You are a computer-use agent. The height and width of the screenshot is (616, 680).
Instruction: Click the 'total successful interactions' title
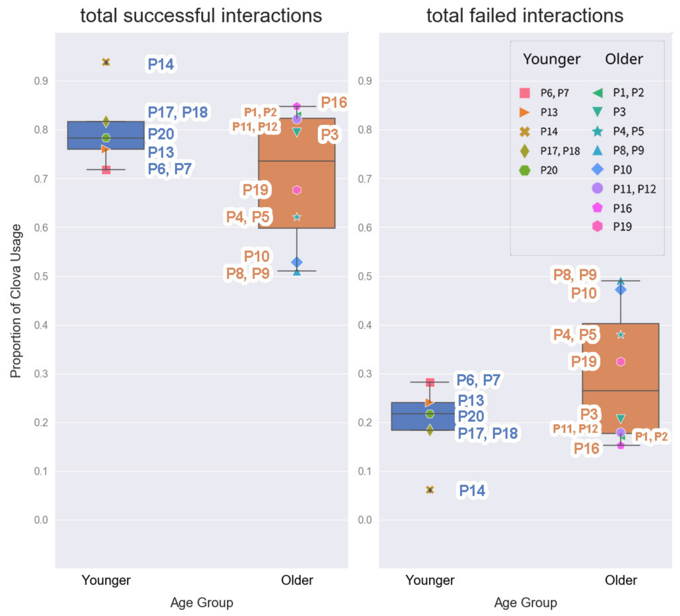tap(201, 15)
